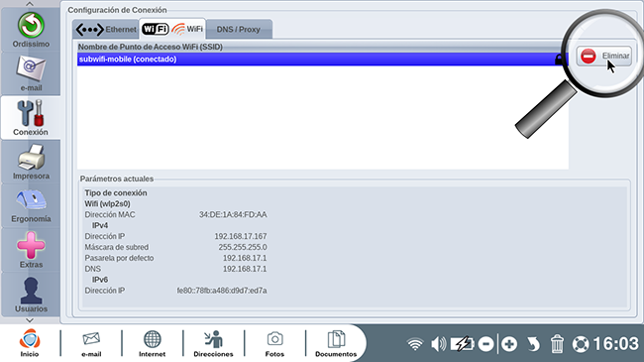
Task: Click the speaker volume icon
Action: click(438, 344)
